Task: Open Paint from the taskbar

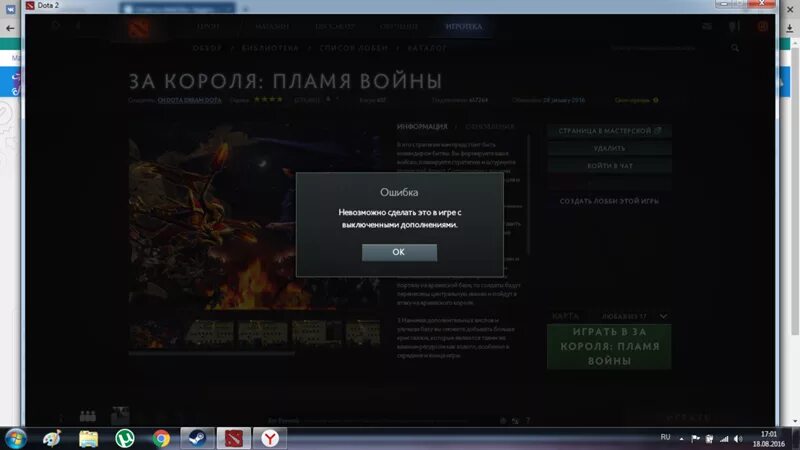Action: (x=52, y=438)
